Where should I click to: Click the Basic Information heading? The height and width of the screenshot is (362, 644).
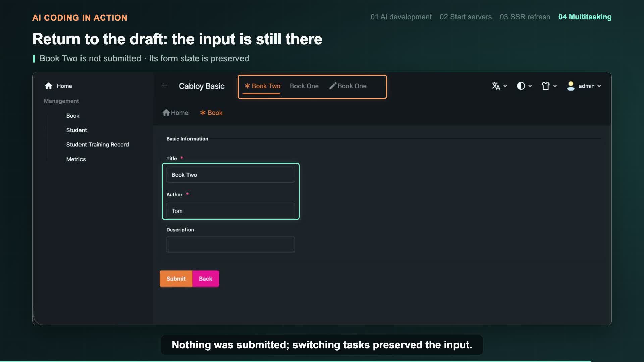pyautogui.click(x=187, y=139)
